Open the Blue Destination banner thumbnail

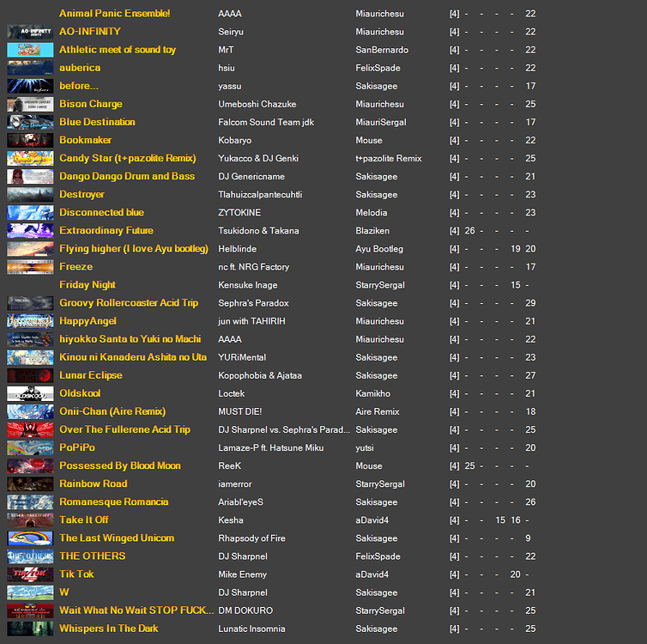coord(30,122)
